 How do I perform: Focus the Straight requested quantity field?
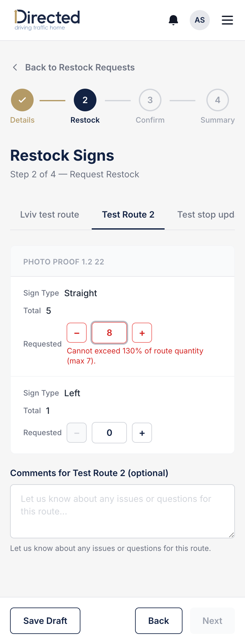pyautogui.click(x=109, y=333)
